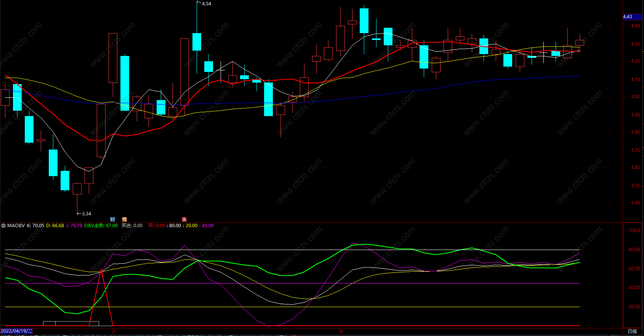Image resolution: width=644 pixels, height=336 pixels.
Task: Click the 60.00 indicator axis label
Action: pos(634,269)
